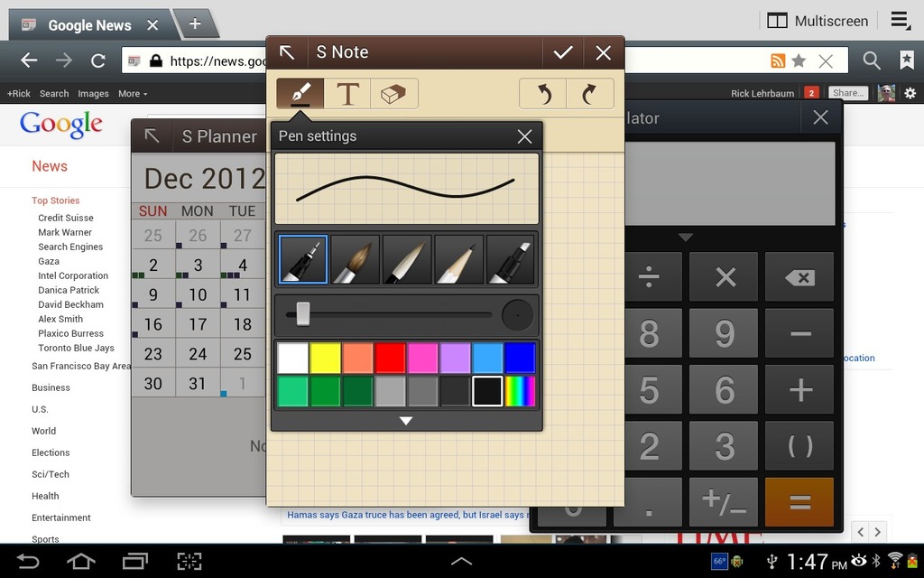924x578 pixels.
Task: Go back in the browser
Action: point(29,61)
